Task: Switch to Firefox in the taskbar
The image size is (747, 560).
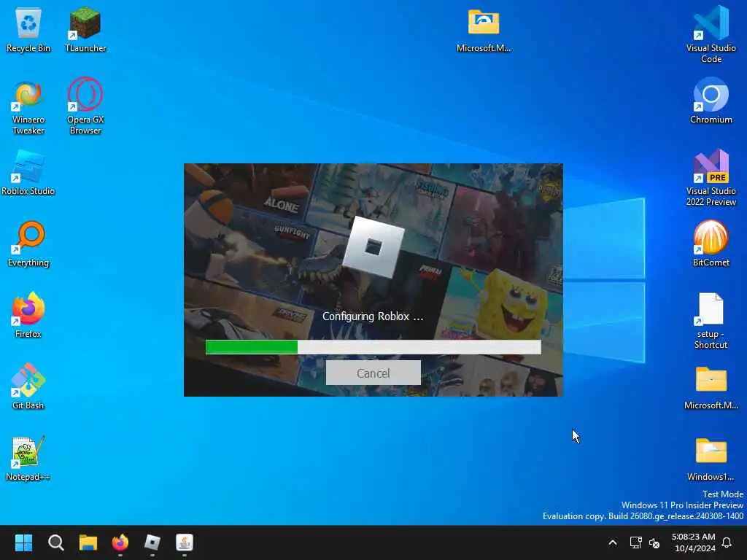Action: [x=120, y=542]
